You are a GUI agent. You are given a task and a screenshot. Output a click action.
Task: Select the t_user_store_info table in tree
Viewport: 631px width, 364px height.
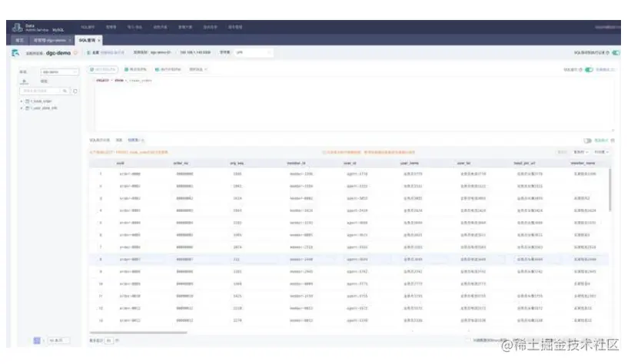point(44,108)
